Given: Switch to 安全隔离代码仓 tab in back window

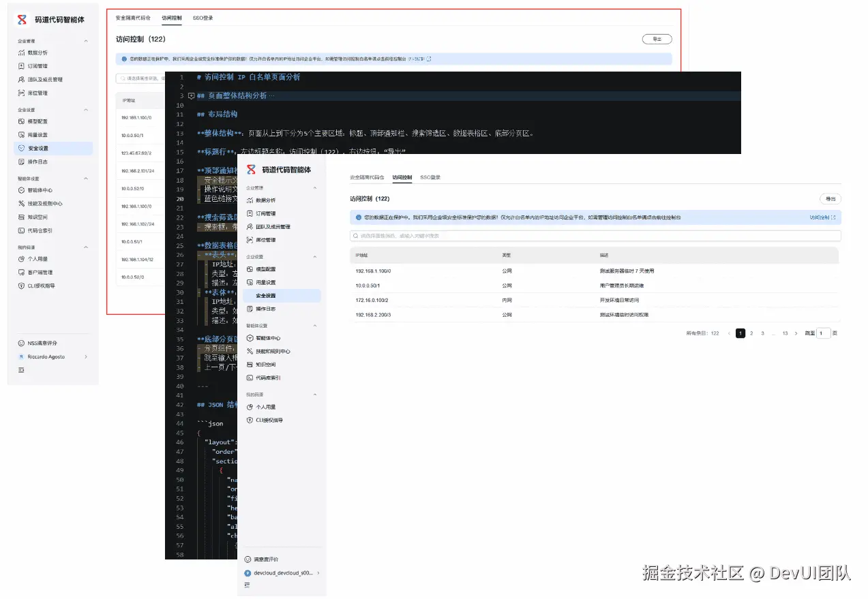Looking at the screenshot, I should click(x=133, y=18).
